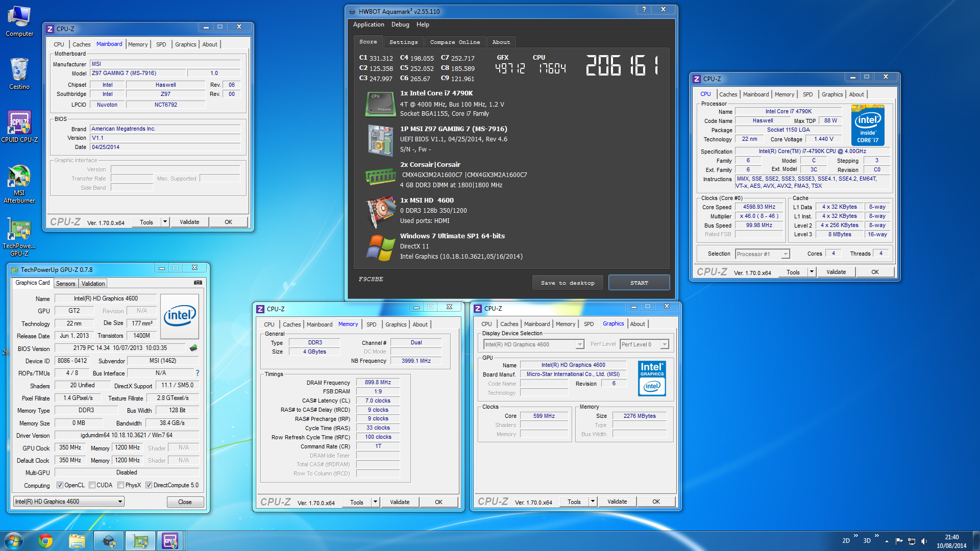Open the Aquamark Help menu
980x551 pixels.
(x=423, y=24)
